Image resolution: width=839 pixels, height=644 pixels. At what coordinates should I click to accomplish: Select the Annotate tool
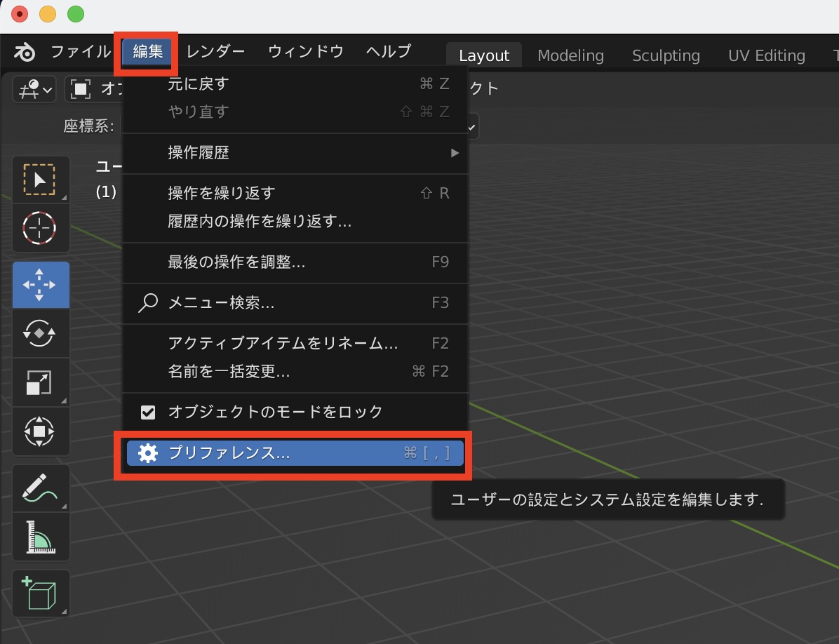tap(40, 488)
